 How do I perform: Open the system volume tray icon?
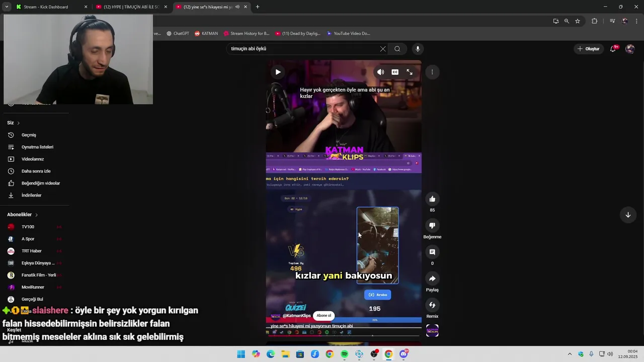click(610, 354)
